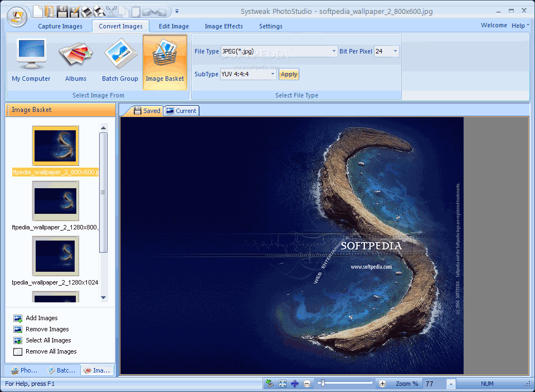The width and height of the screenshot is (535, 392).
Task: Copy using the copy pages icon
Action: pyautogui.click(x=124, y=12)
